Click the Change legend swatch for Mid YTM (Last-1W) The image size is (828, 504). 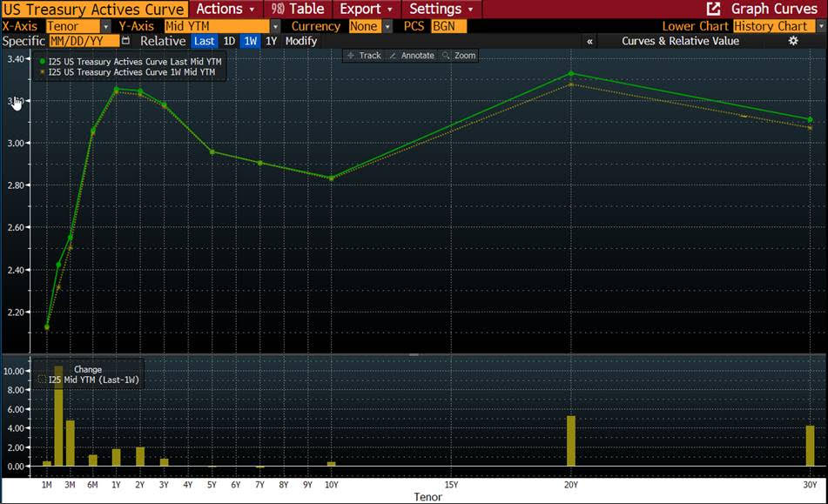coord(43,380)
